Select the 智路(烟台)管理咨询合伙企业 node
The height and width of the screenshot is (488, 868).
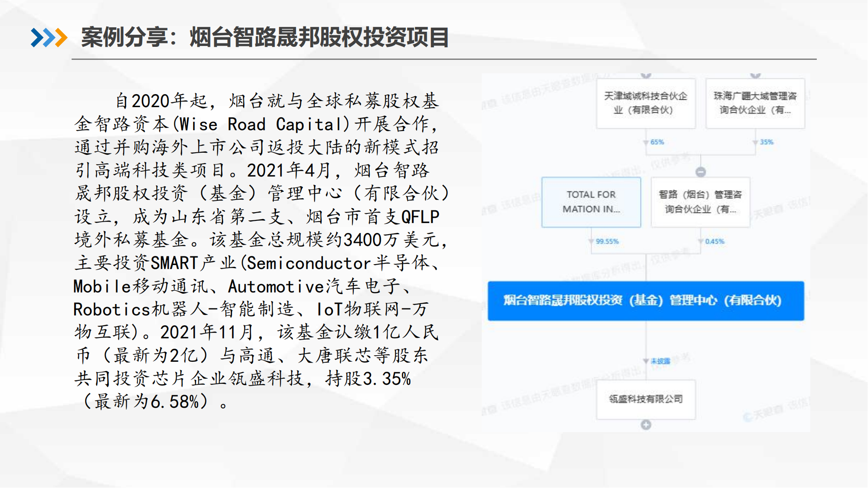pos(700,202)
